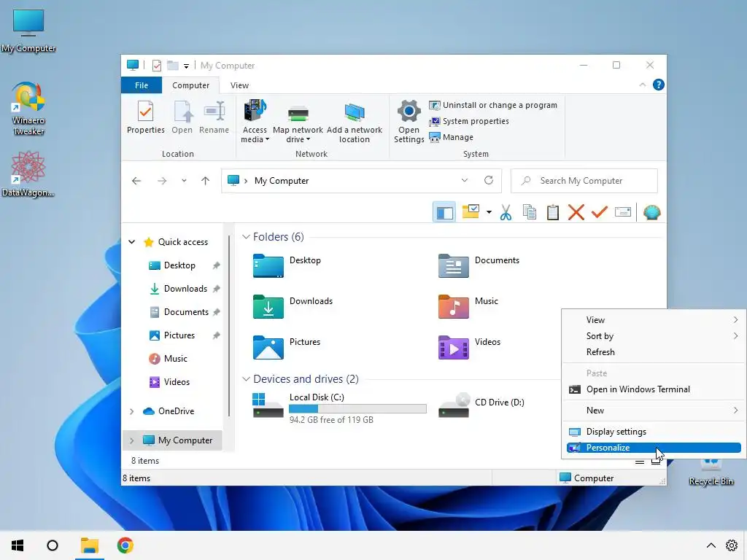747x560 pixels.
Task: Click the Paste clipboard toolbar icon
Action: click(553, 212)
